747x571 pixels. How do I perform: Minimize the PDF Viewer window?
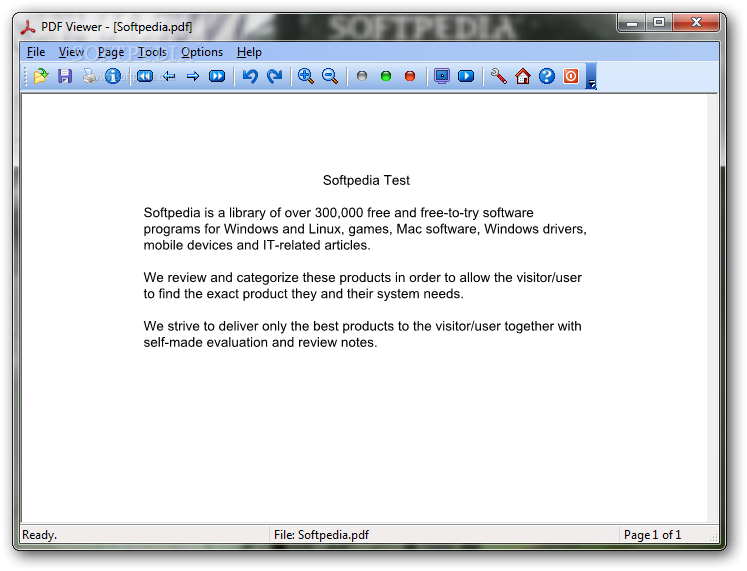point(632,22)
